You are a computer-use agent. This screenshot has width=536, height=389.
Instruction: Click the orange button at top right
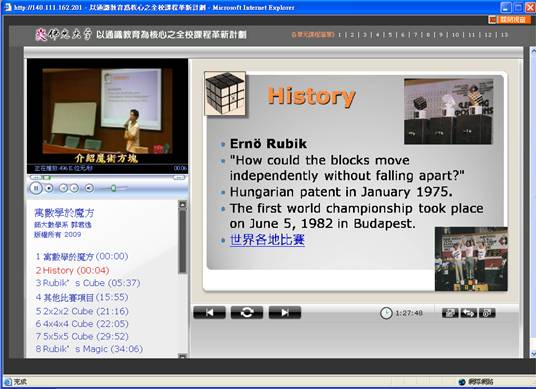tap(508, 19)
